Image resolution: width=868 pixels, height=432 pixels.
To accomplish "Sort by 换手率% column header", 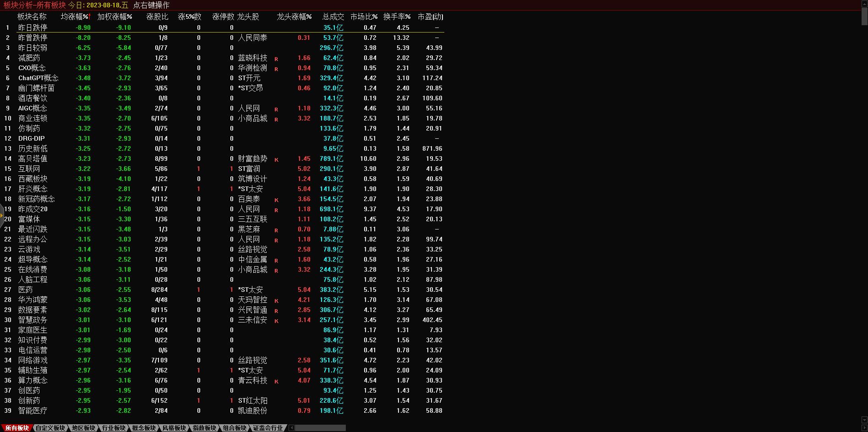I will 397,16.
